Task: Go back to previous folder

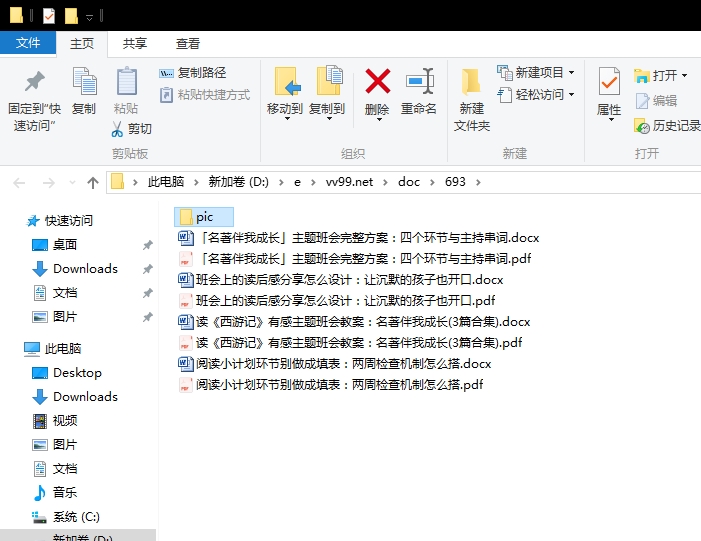Action: [19, 182]
